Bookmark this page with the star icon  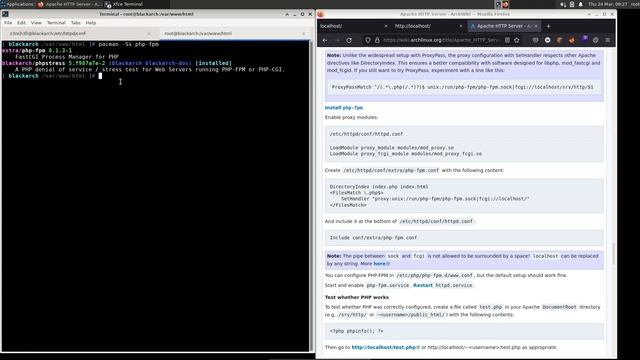pyautogui.click(x=517, y=40)
